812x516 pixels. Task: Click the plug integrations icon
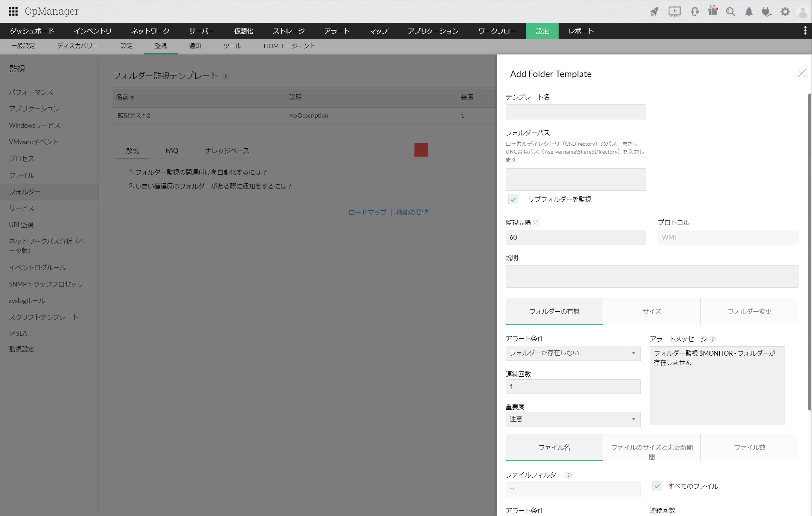(766, 12)
